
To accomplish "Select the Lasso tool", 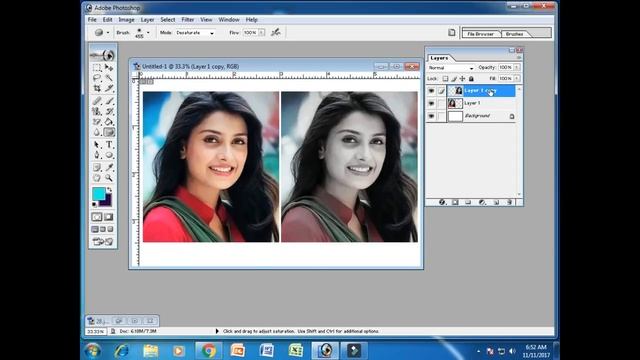I will [97, 78].
